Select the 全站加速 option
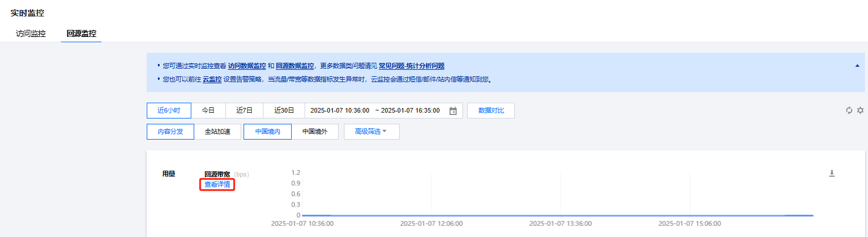Screen dimensions: 868x237 (x=218, y=131)
